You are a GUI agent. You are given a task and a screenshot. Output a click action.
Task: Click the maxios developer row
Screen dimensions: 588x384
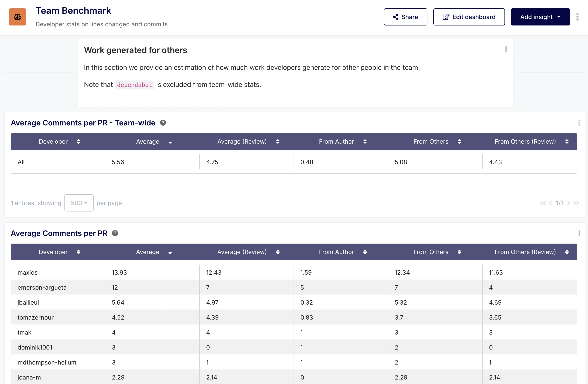28,272
